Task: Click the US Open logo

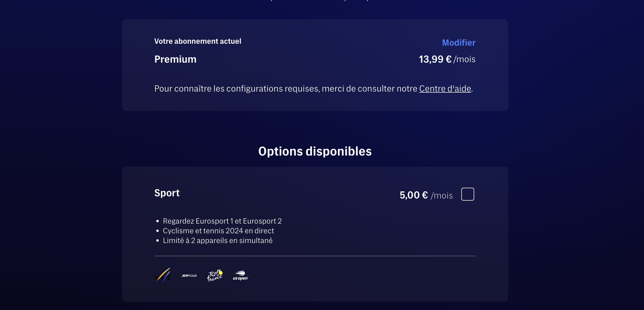Action: coord(240,276)
